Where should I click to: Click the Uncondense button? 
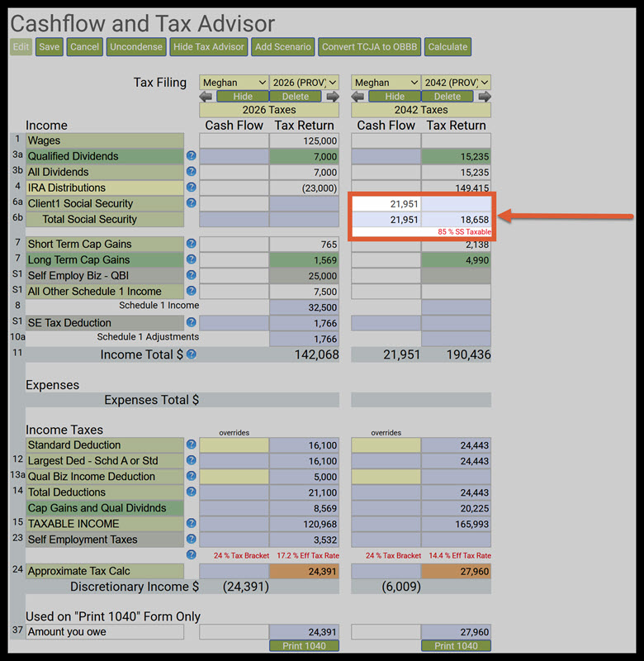click(136, 47)
